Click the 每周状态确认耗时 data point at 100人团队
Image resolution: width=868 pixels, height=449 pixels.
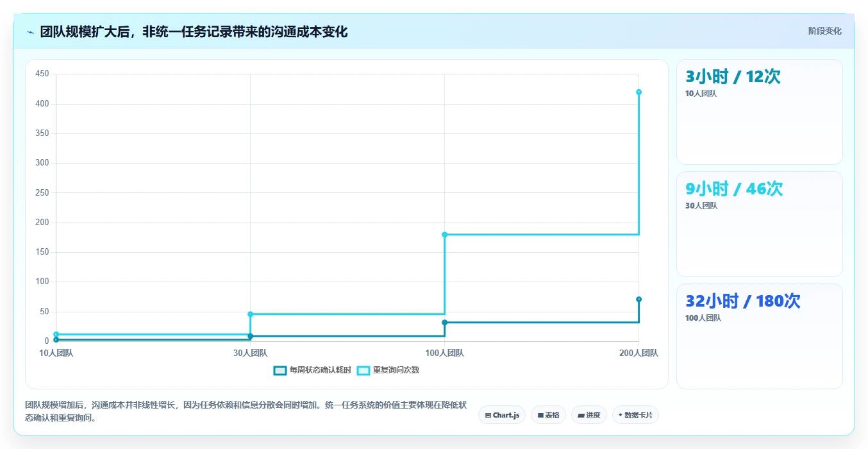(444, 323)
